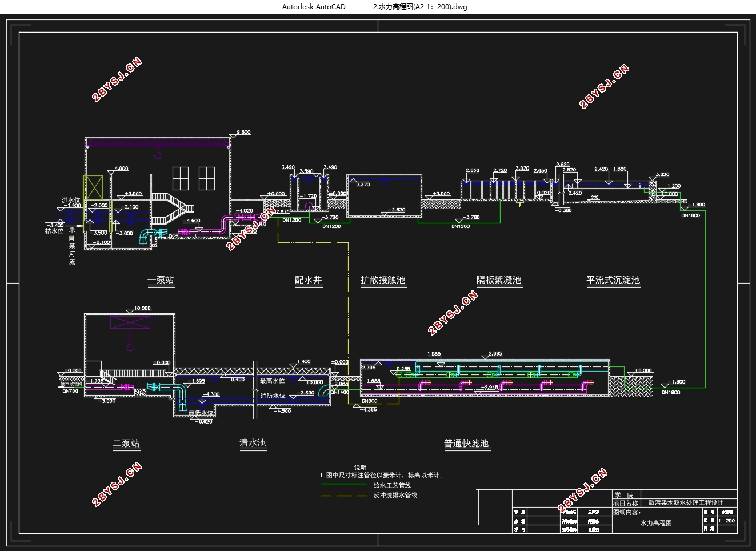The height and width of the screenshot is (551, 756).
Task: Click the scale value '1:200' in title block
Action: click(727, 521)
